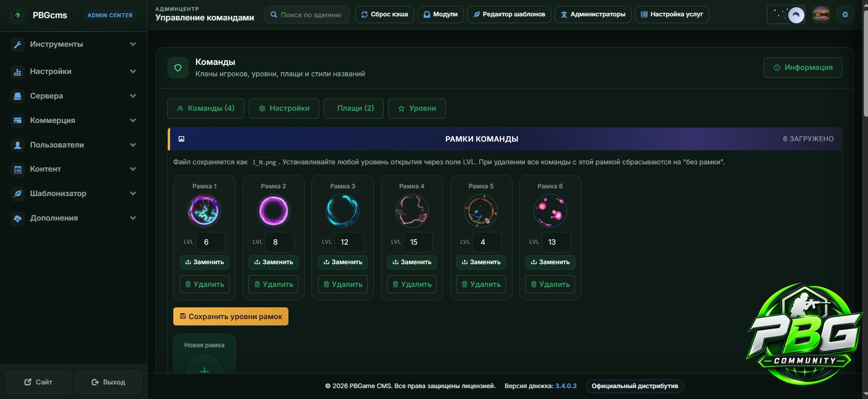Click the Шаблонизатор leaf icon
868x399 pixels.
coord(18,193)
